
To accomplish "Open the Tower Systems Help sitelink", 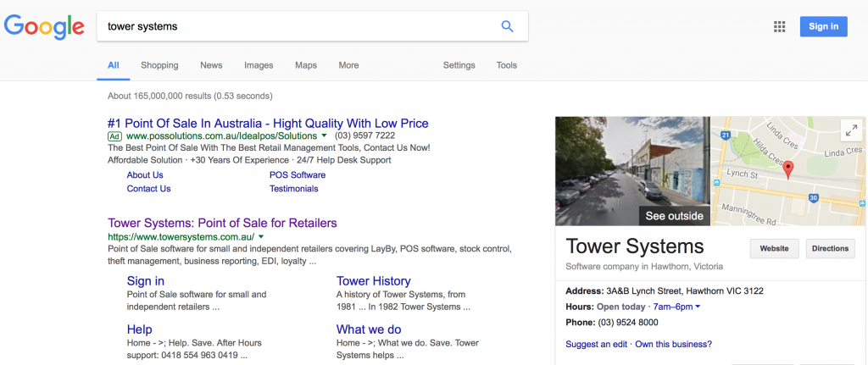I will pyautogui.click(x=140, y=329).
